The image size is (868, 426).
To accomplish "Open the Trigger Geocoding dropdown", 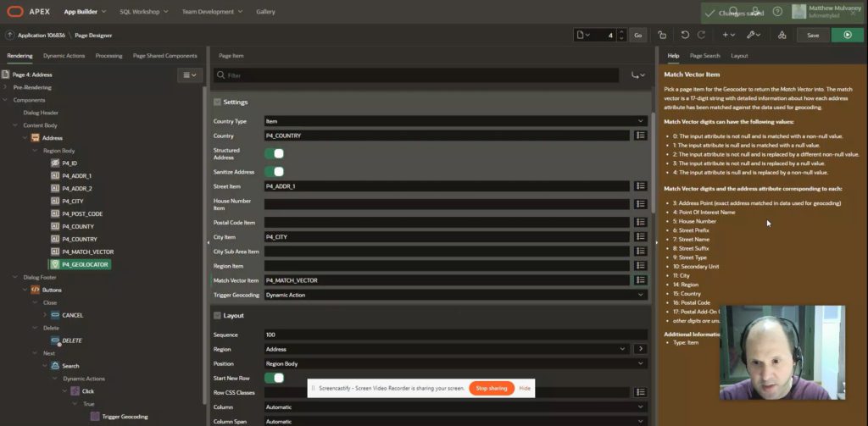I will (x=455, y=295).
